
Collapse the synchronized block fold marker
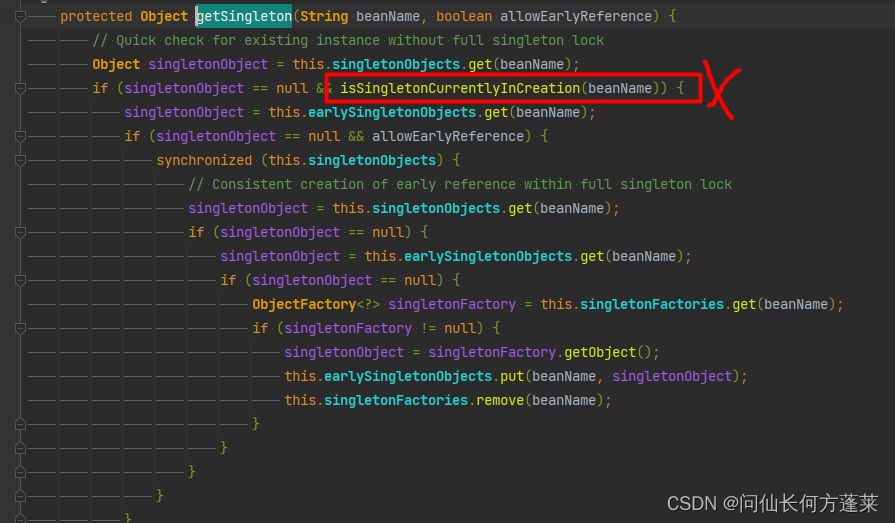point(20,160)
